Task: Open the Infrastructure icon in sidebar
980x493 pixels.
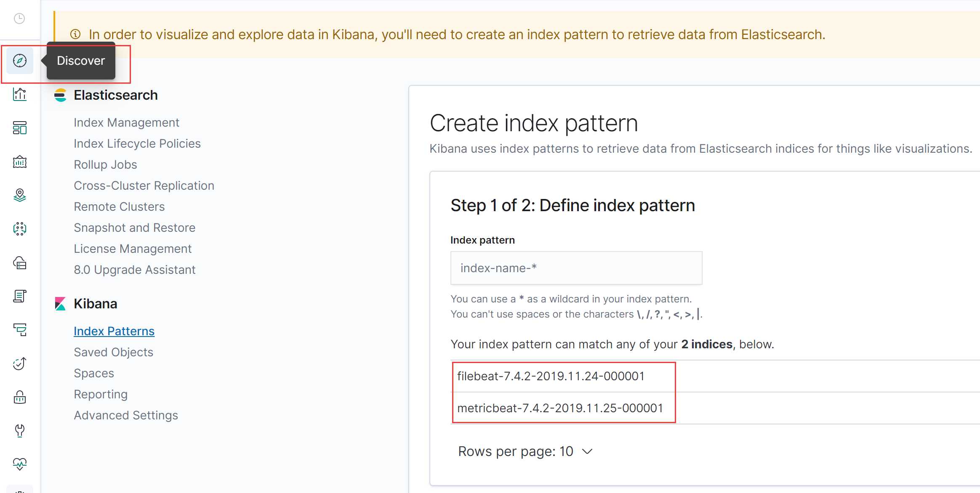Action: click(20, 263)
